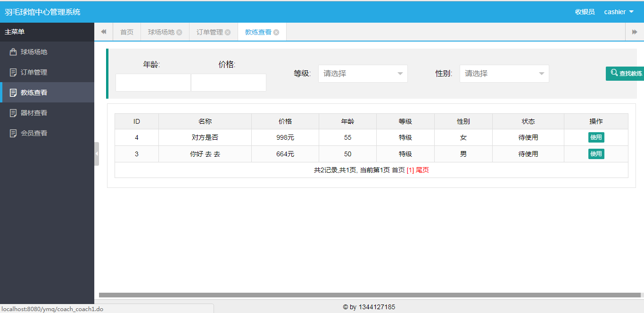Click the 器材查看 sidebar document icon
Viewport: 644px width, 313px height.
(13, 113)
